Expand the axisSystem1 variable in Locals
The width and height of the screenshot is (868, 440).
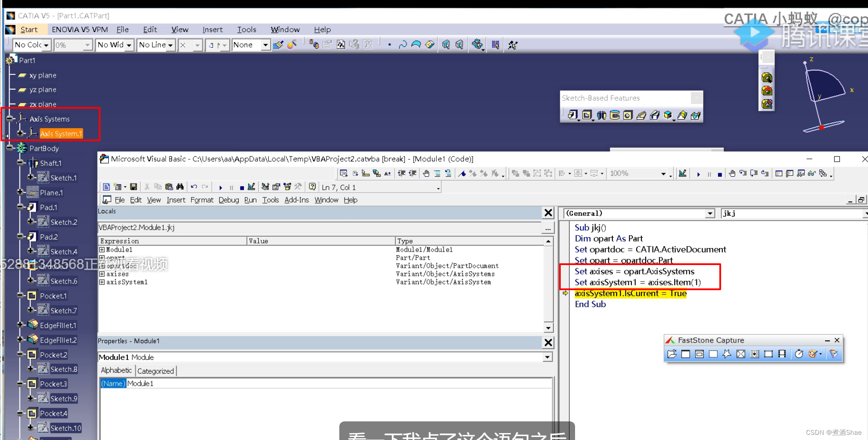click(102, 282)
